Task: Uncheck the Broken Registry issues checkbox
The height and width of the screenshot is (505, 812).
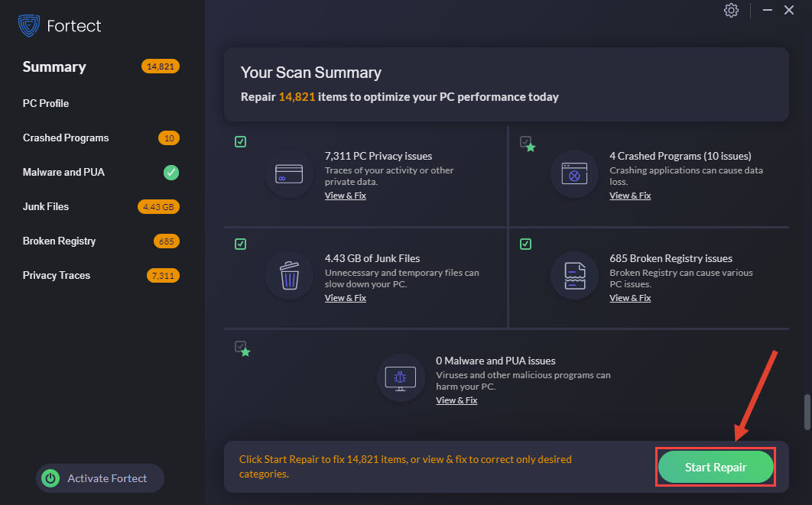Action: point(525,244)
